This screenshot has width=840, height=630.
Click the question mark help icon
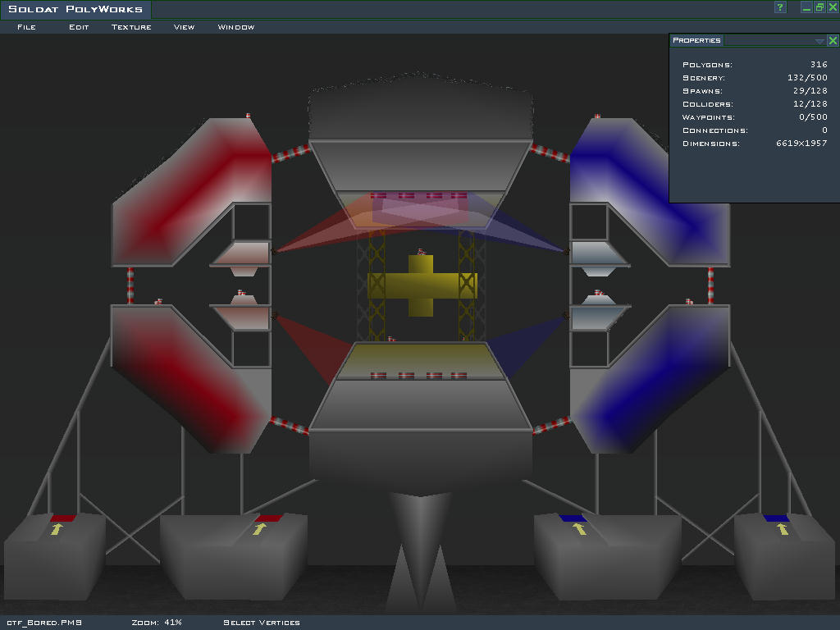tap(780, 7)
